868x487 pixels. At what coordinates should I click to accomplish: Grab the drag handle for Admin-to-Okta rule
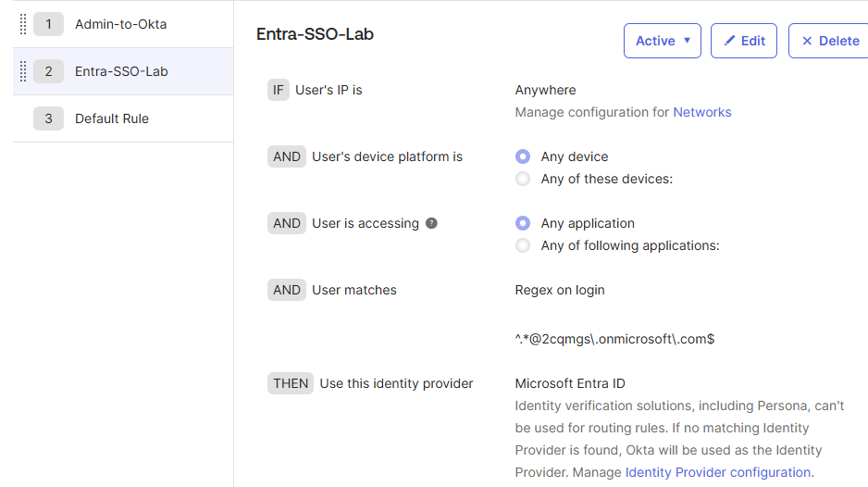[x=23, y=24]
